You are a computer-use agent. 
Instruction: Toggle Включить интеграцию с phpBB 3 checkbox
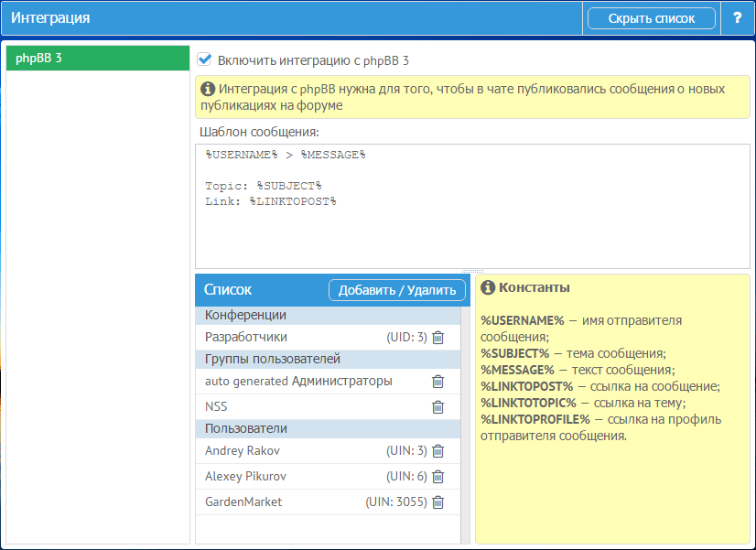(x=205, y=60)
